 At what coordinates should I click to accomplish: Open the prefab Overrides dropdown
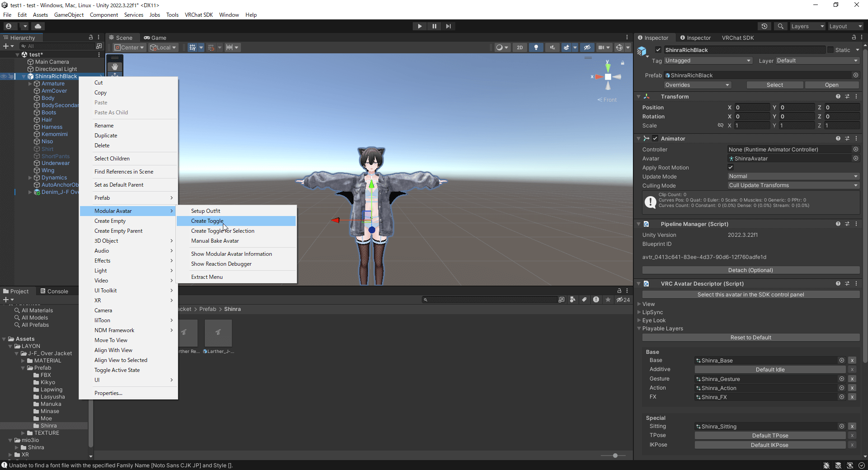[698, 85]
